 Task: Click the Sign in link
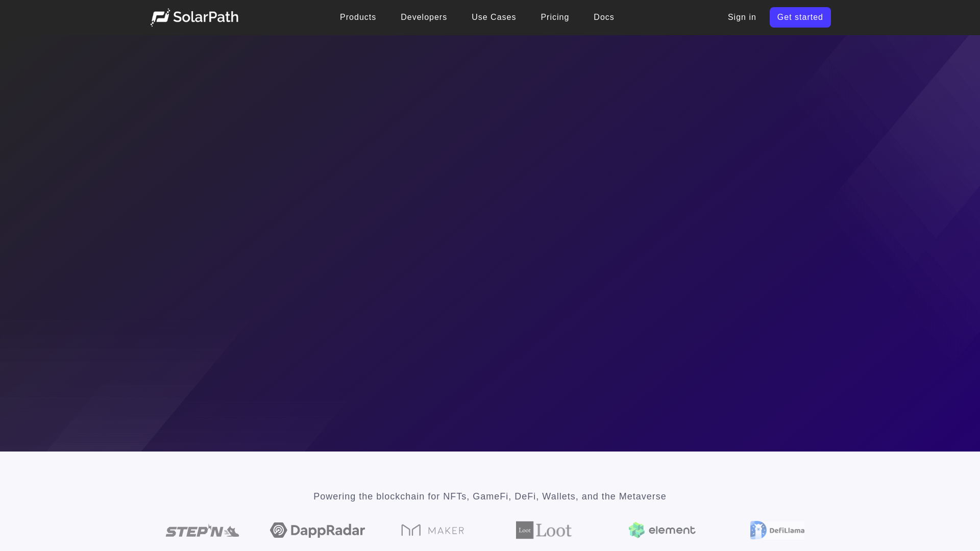click(x=742, y=17)
